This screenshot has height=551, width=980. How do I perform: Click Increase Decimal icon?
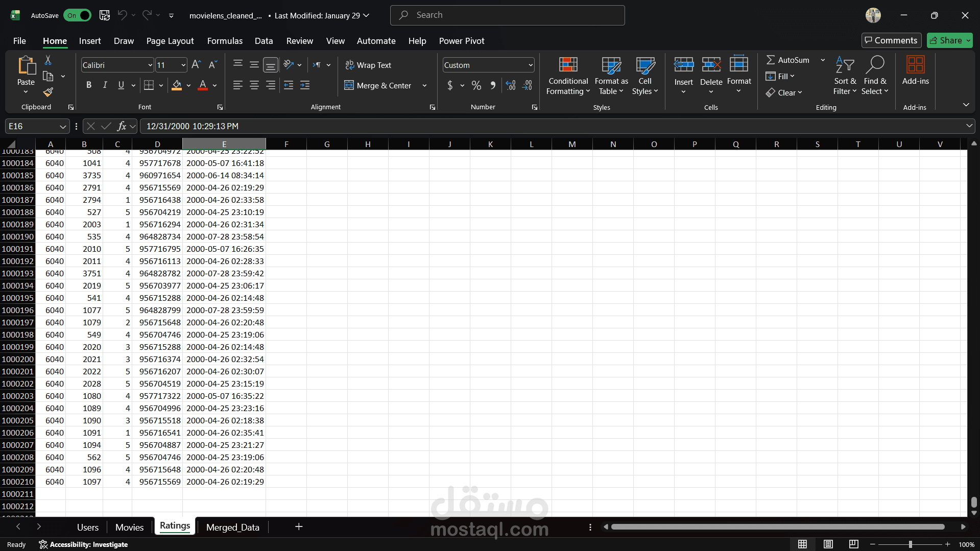[x=510, y=85]
